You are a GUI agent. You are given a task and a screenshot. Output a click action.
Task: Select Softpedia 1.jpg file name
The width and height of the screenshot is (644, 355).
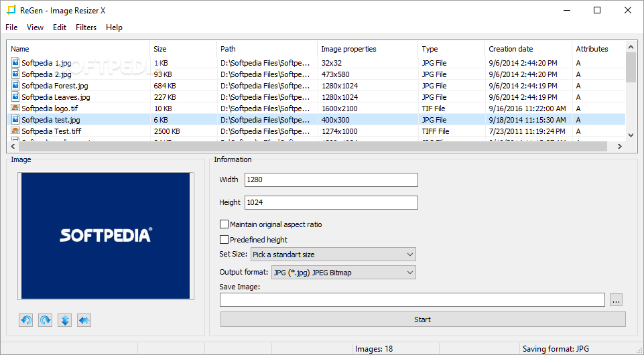46,63
